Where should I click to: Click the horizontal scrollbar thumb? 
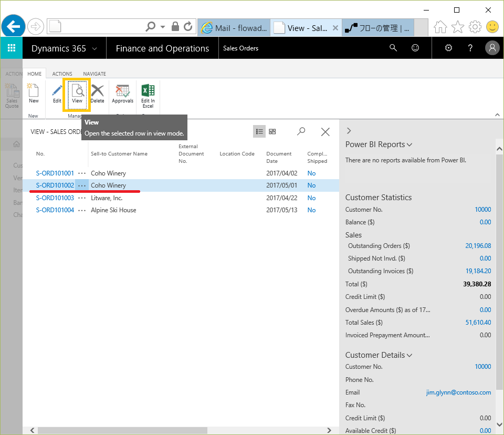click(x=122, y=430)
